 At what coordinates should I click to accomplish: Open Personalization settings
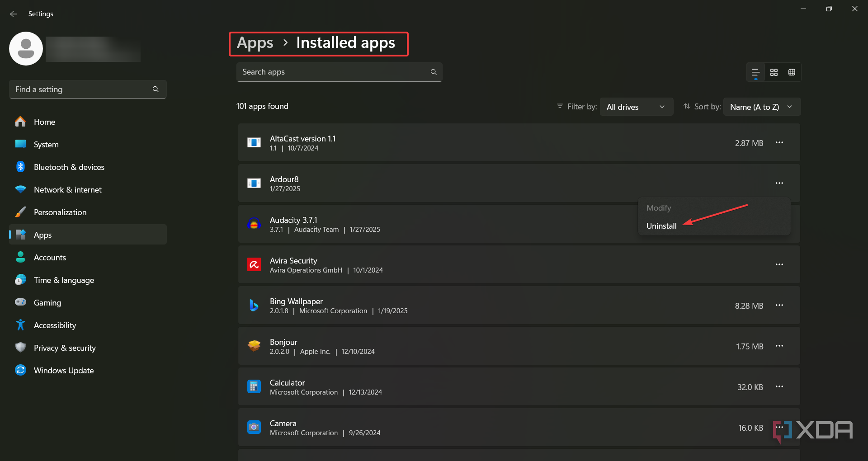point(88,212)
